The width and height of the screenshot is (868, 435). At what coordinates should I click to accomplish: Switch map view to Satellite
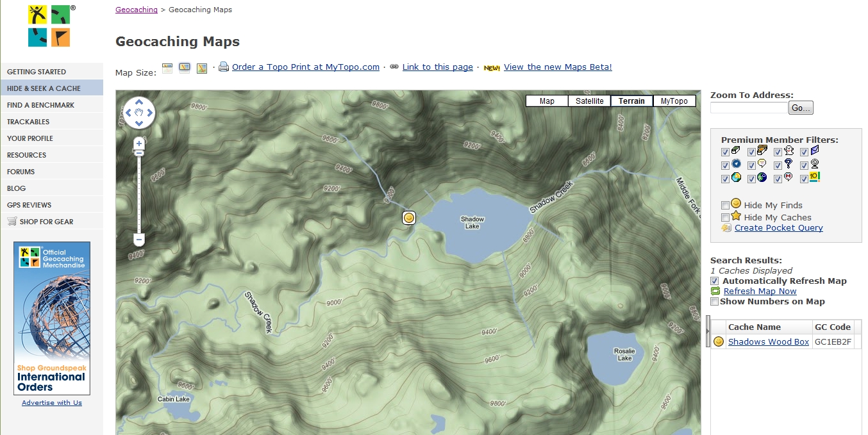tap(589, 101)
